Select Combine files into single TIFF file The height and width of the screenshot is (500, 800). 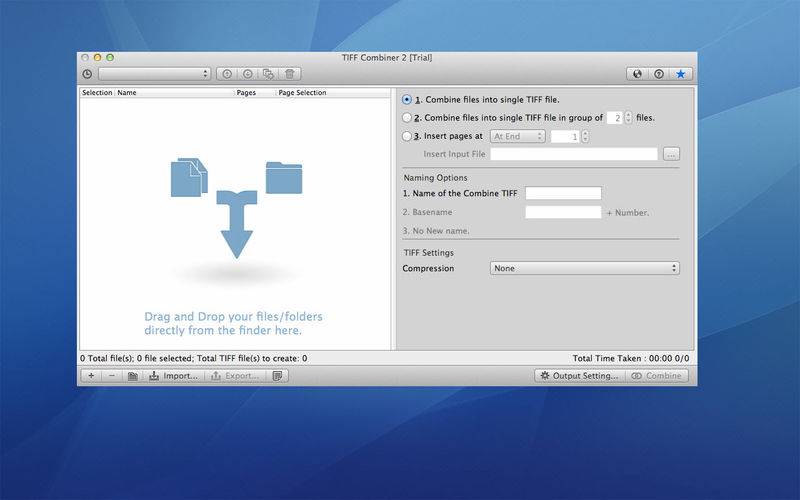pyautogui.click(x=407, y=99)
